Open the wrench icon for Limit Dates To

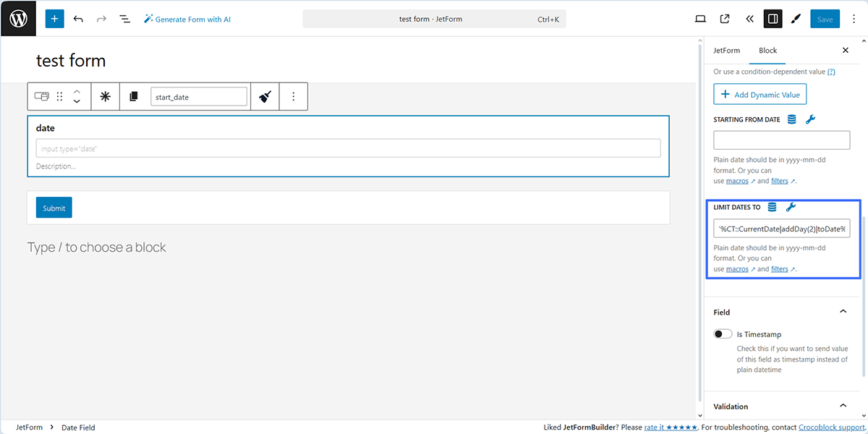coord(791,207)
